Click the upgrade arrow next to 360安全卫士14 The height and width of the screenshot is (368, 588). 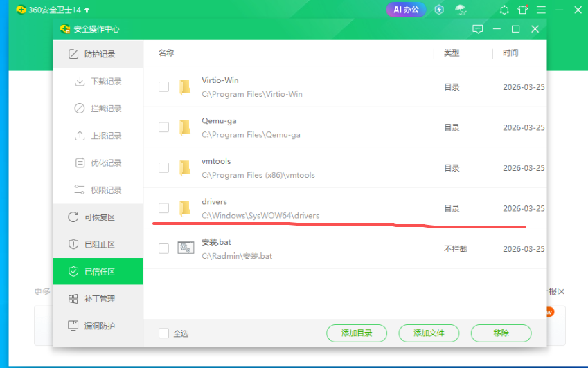pos(87,10)
